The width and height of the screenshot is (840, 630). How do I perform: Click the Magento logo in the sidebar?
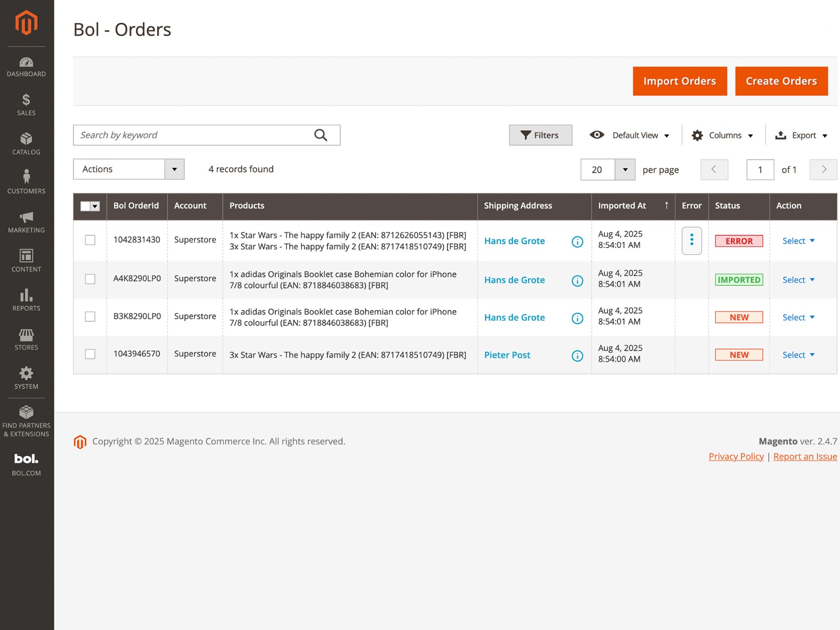coord(26,23)
